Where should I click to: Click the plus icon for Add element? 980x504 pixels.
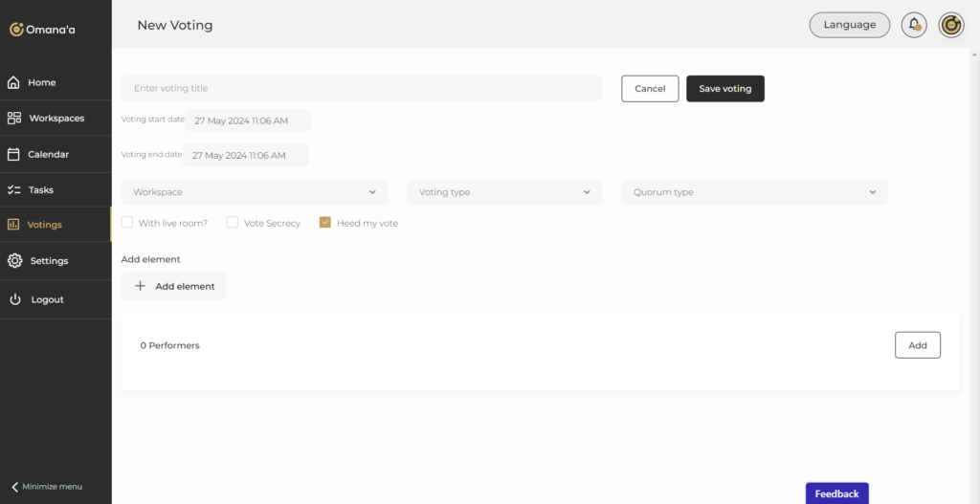coord(140,286)
